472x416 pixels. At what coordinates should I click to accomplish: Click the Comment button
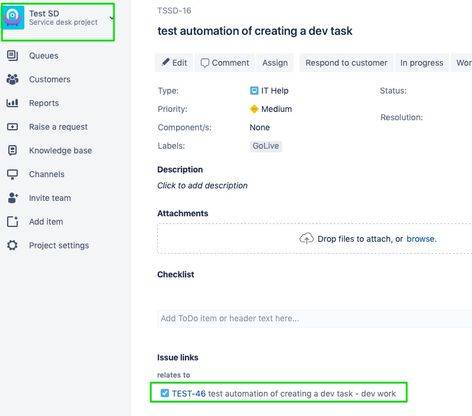pos(225,63)
